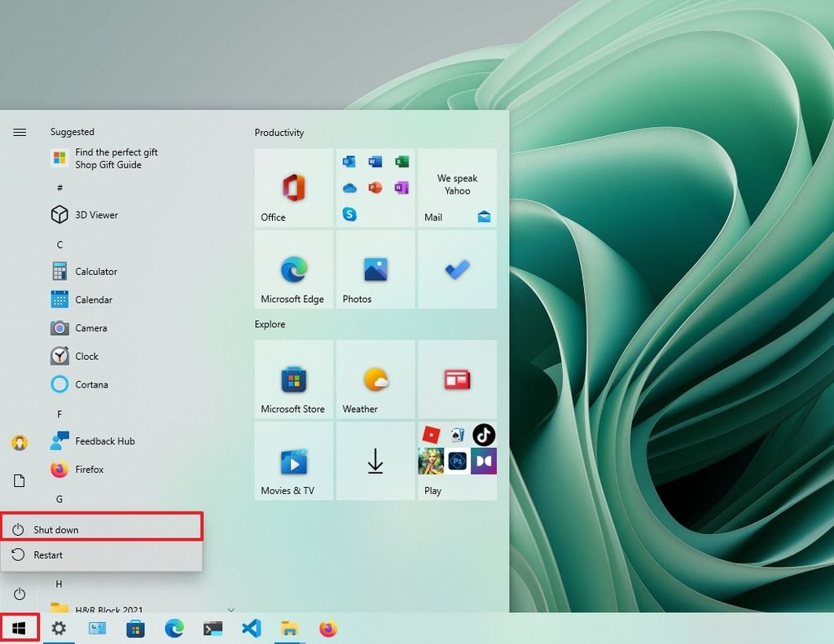Expand the H&R Block 2021 folder

click(x=230, y=608)
